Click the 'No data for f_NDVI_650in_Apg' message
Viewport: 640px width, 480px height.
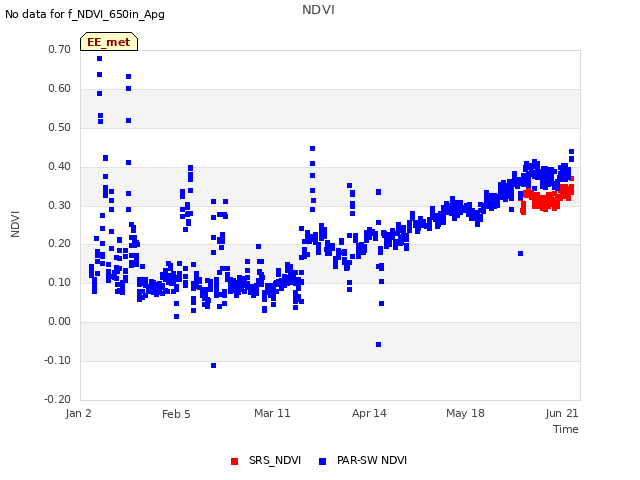point(85,15)
